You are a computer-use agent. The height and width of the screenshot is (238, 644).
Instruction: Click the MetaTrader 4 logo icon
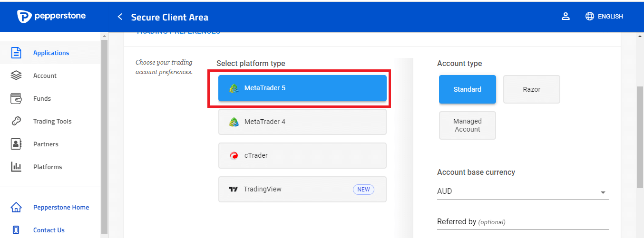[x=234, y=122]
